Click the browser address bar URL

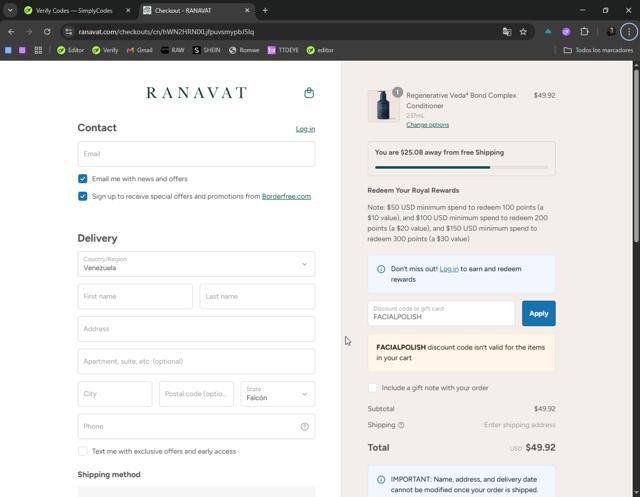pos(166,32)
